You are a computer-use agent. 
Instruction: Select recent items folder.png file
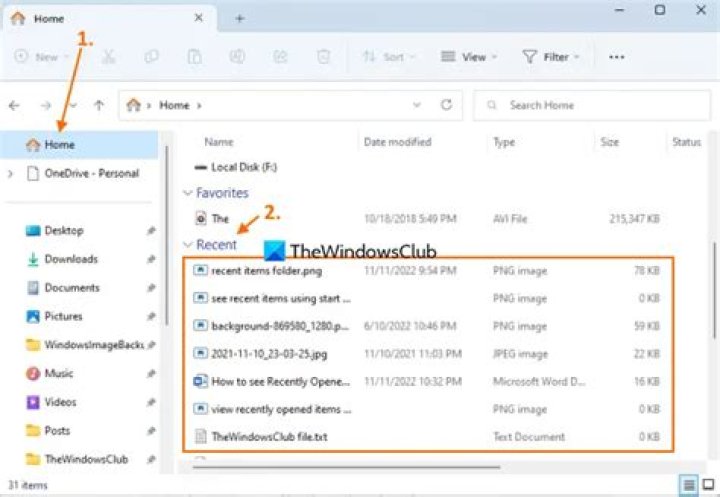coord(427,271)
